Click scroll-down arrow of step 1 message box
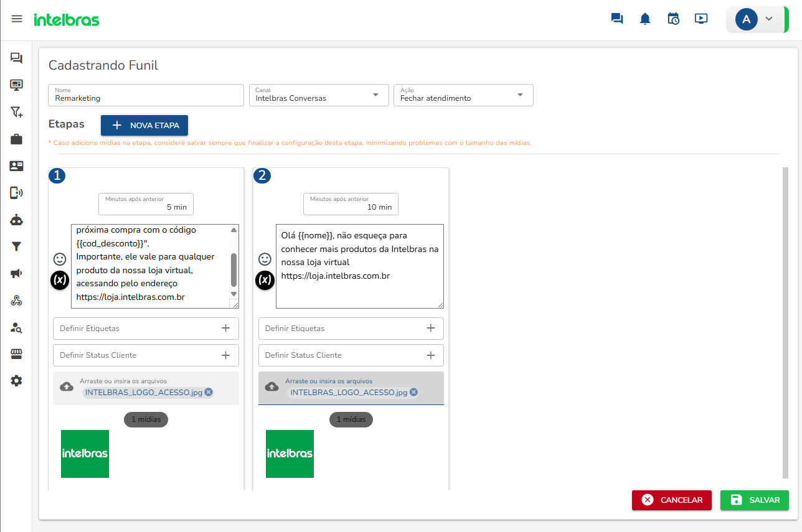802x532 pixels. [x=234, y=294]
